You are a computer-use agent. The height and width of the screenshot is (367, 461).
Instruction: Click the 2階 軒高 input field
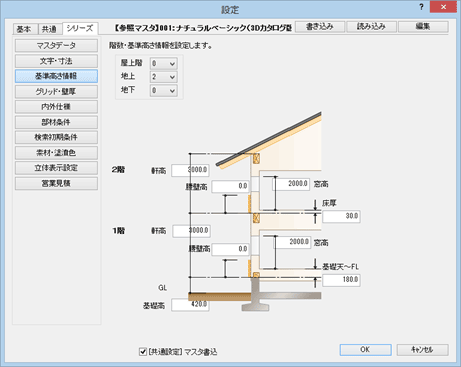(190, 170)
